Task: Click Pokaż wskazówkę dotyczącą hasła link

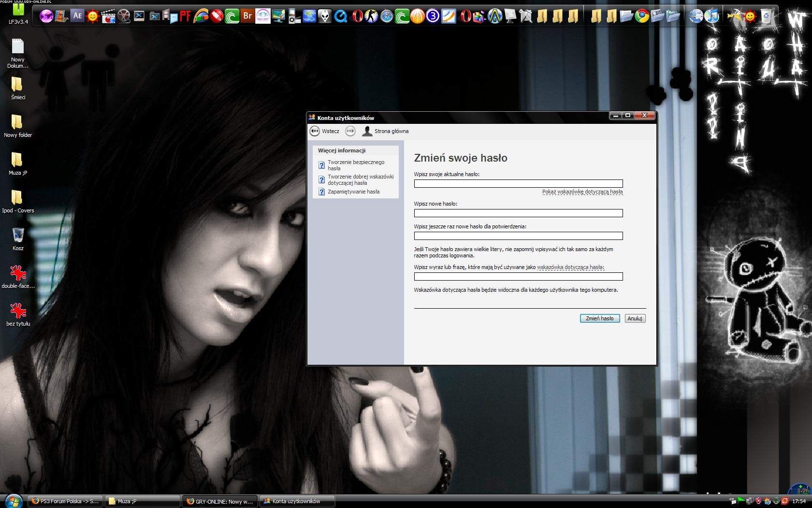Action: [x=582, y=192]
